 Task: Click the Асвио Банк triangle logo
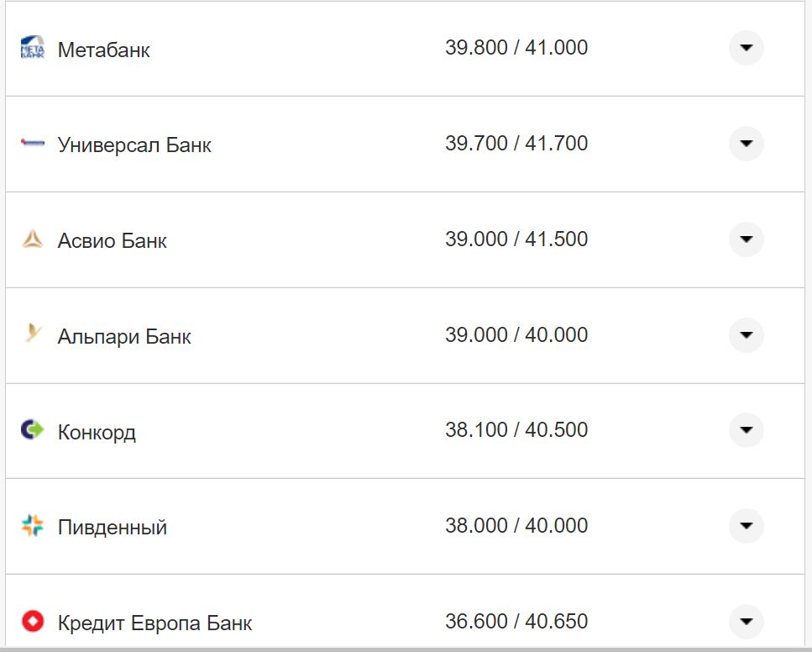32,239
